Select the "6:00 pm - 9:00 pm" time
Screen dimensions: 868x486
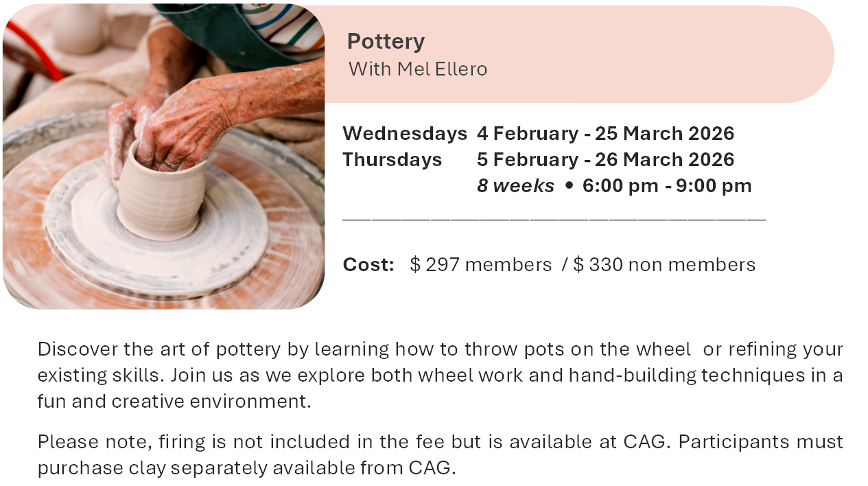667,186
